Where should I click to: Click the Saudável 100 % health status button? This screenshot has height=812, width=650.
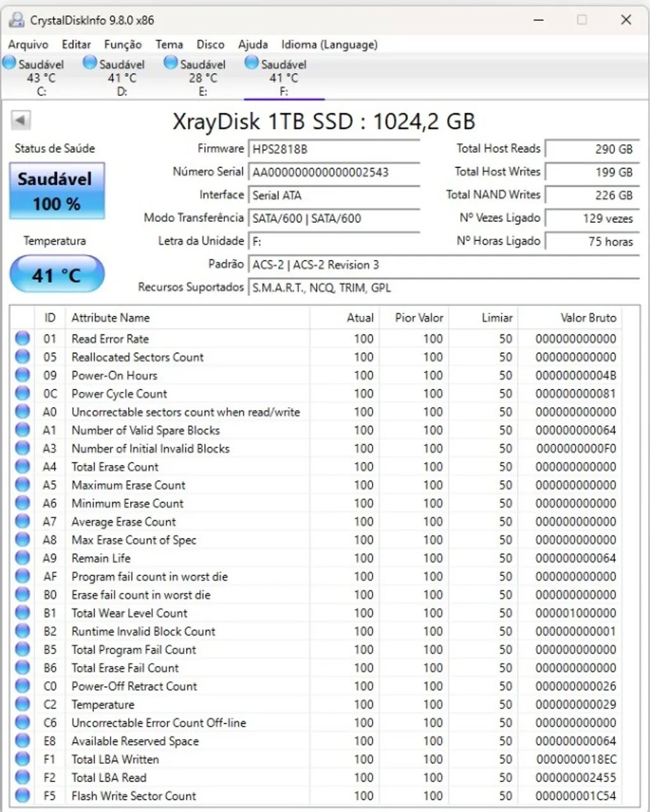[57, 191]
